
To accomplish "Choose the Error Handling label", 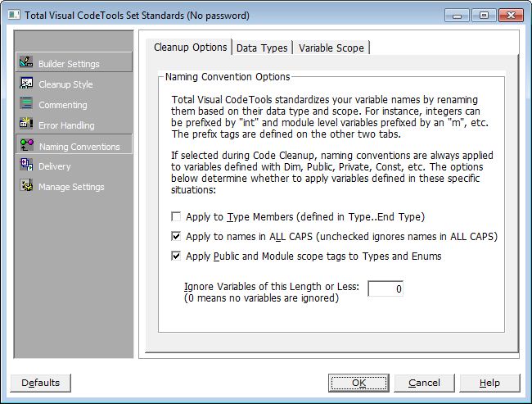I will coord(66,125).
